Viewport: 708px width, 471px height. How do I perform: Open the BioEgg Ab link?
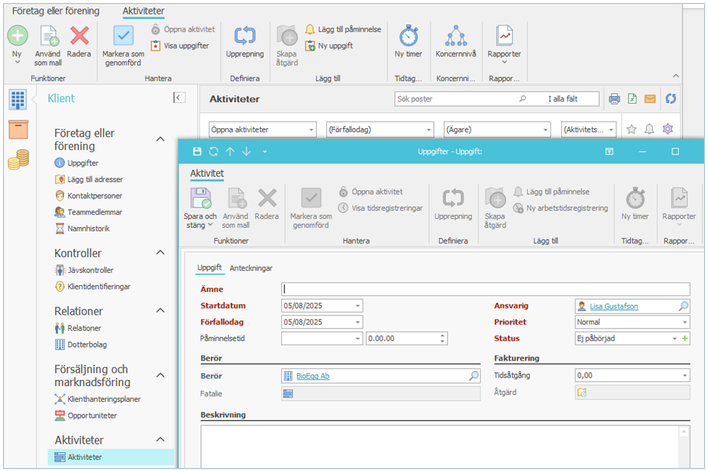[x=313, y=376]
